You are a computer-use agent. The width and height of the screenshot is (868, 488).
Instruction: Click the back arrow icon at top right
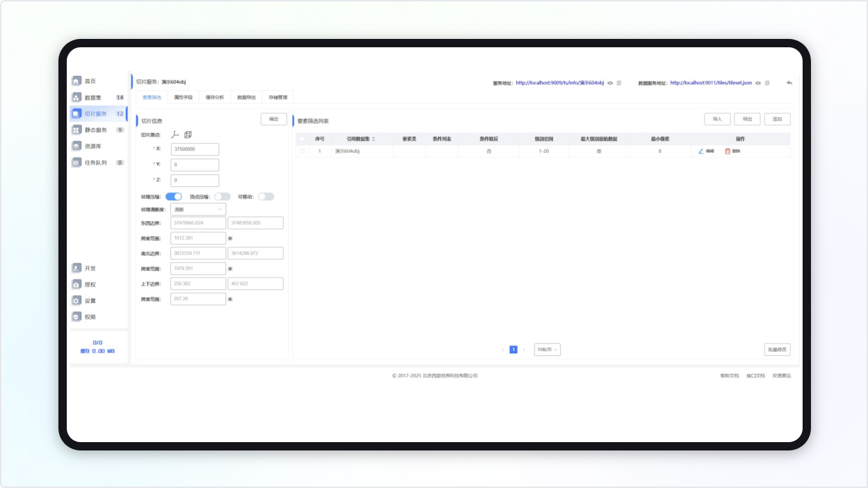point(789,83)
